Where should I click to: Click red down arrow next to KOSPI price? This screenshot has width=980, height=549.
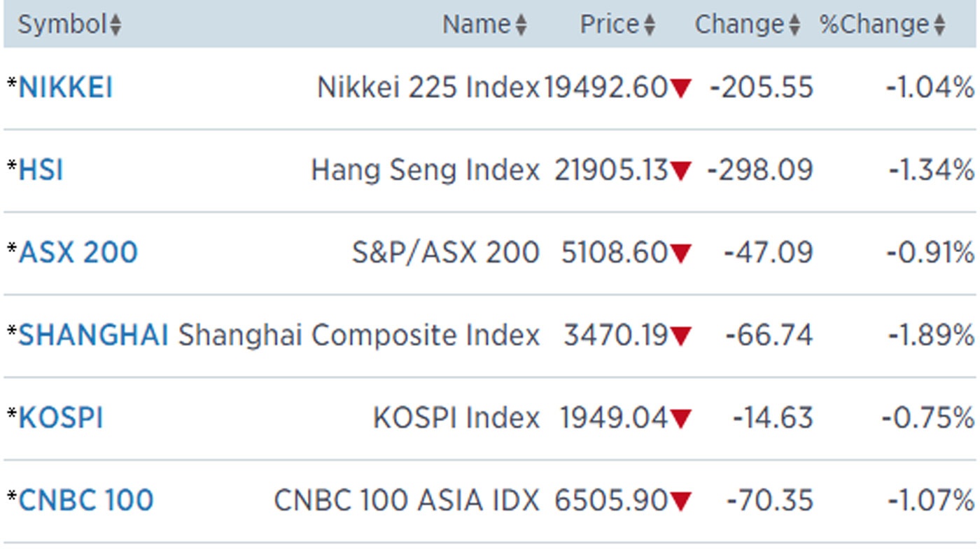680,419
